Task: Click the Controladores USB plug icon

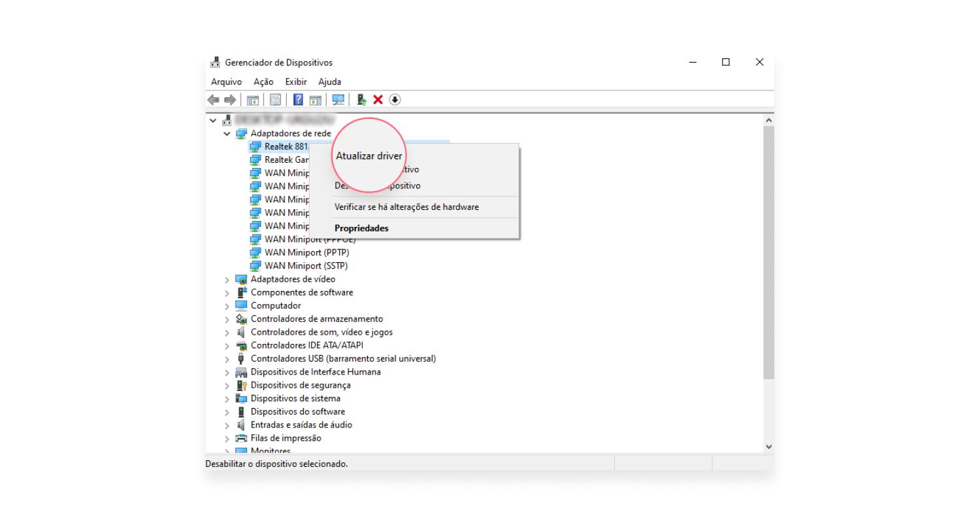Action: point(242,358)
